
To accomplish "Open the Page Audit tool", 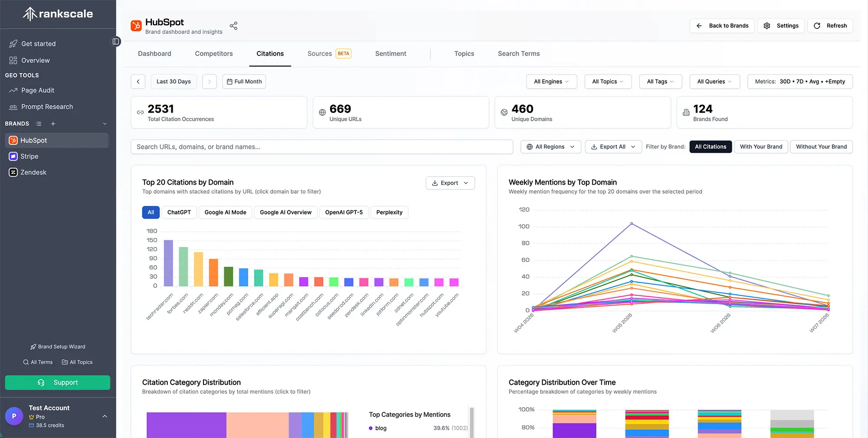I will click(x=38, y=90).
